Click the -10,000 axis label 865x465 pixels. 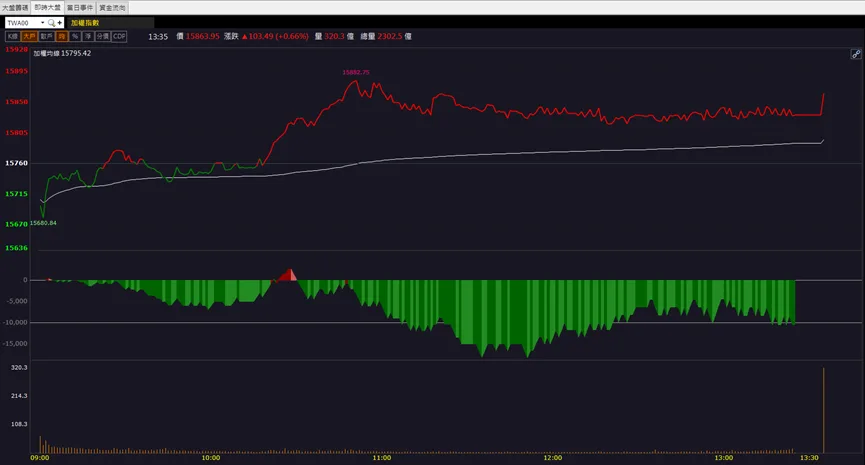pyautogui.click(x=15, y=322)
